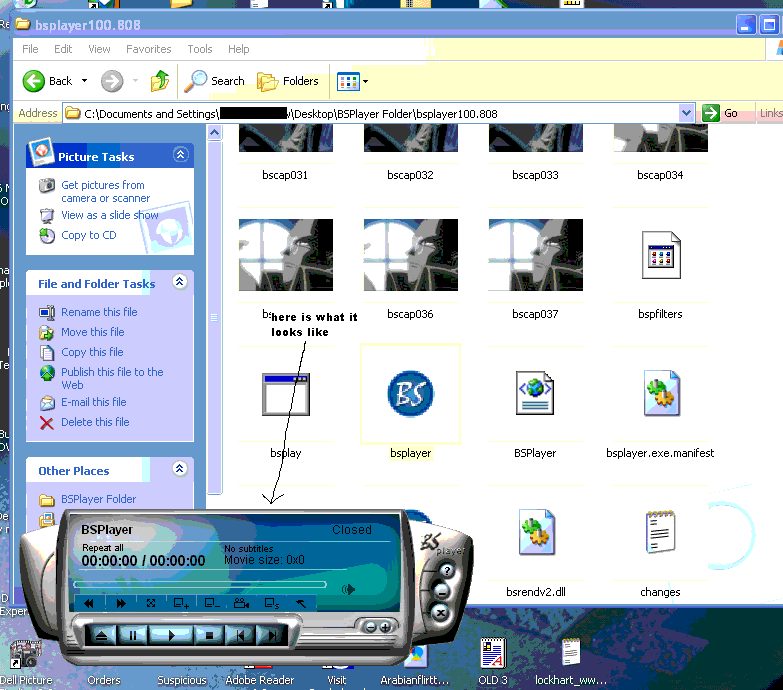
Task: Select the changes text file icon
Action: point(660,532)
